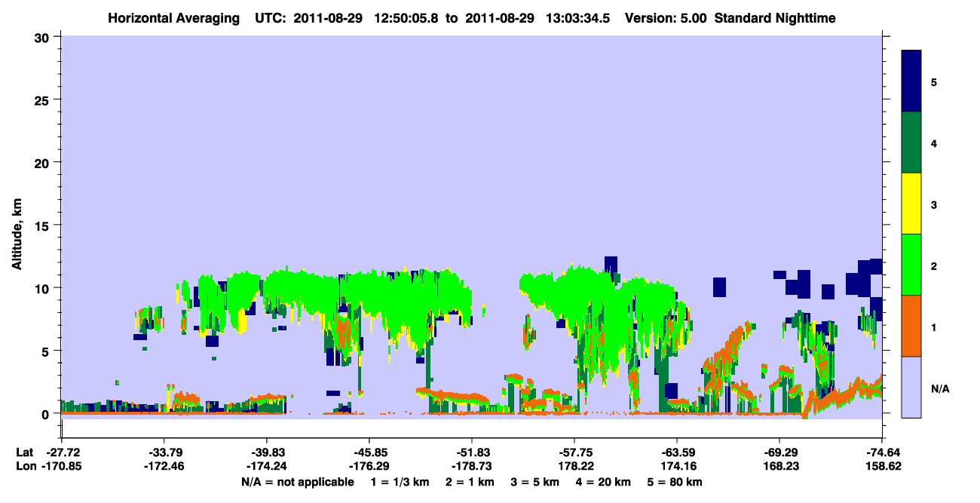Click the N/A = not applicable legend note
980x503 pixels.
click(297, 482)
